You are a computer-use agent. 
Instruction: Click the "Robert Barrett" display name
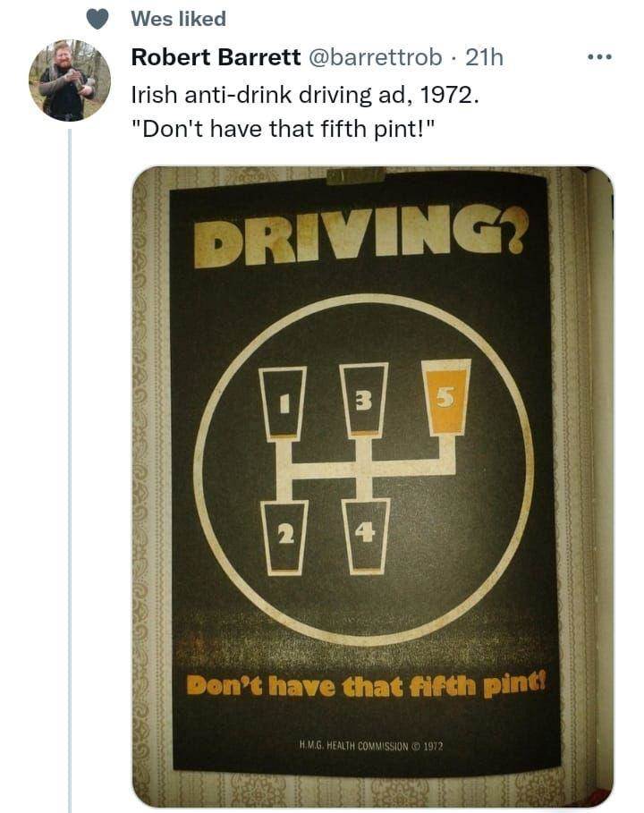[216, 57]
